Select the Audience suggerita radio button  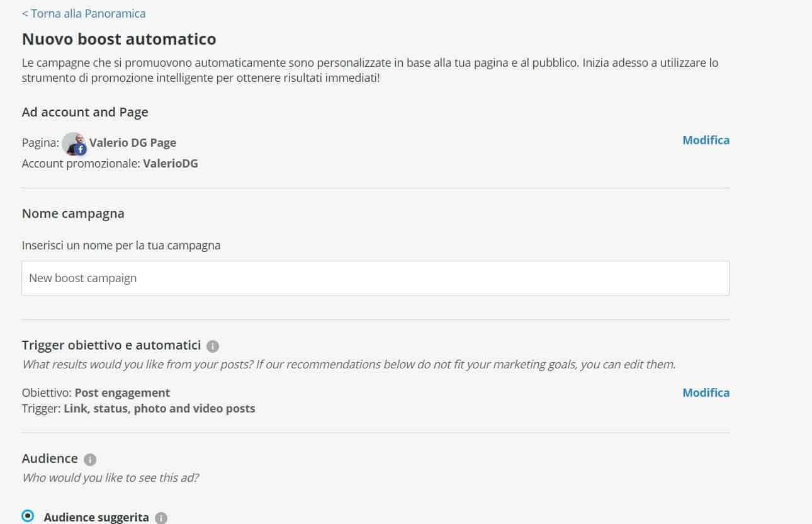click(27, 515)
